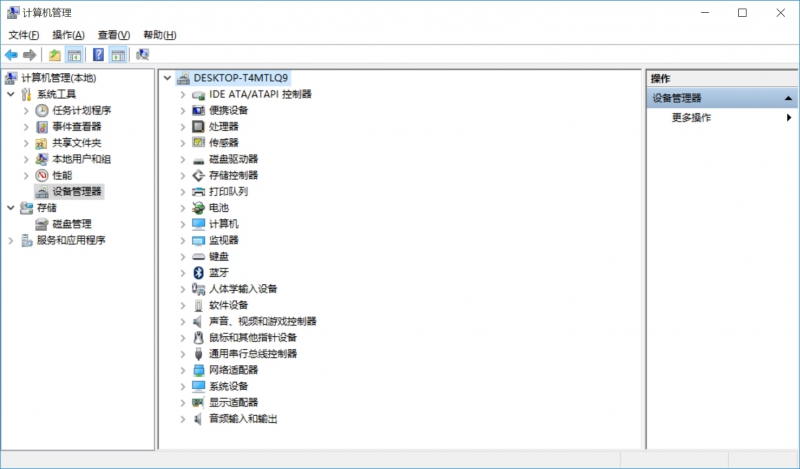Click the Bluetooth (蓝牙) device icon

tap(198, 273)
